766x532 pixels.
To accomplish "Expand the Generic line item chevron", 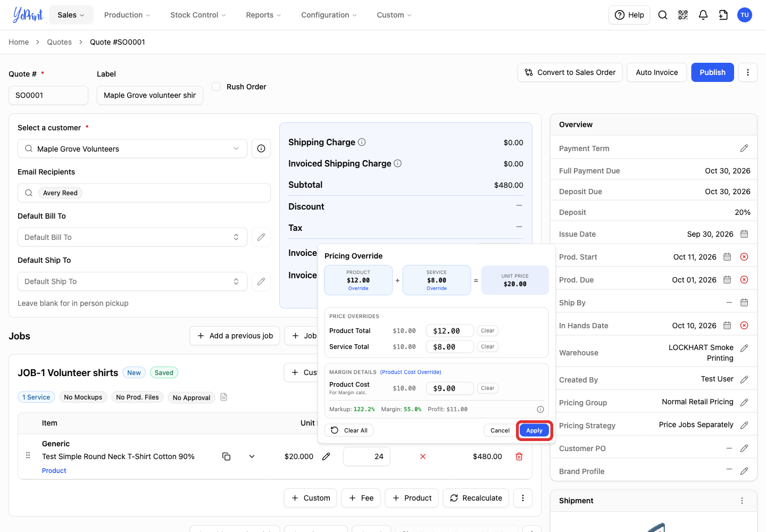I will point(252,456).
